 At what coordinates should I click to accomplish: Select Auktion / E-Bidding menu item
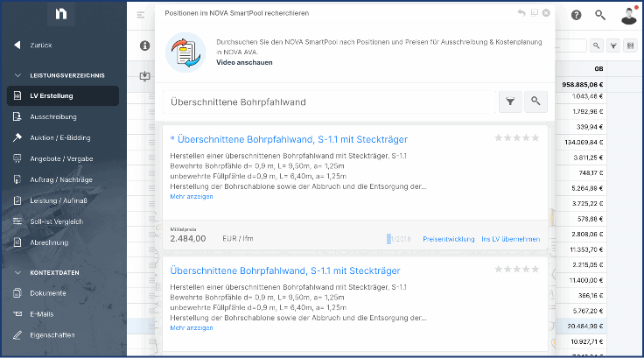click(60, 137)
